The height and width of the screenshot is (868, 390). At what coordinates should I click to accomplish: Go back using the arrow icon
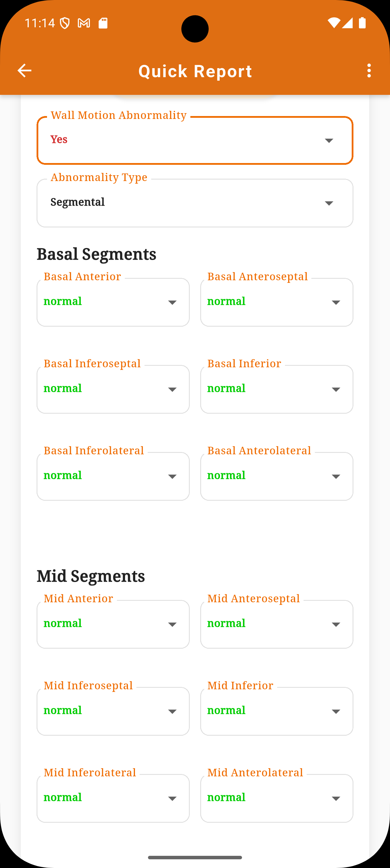tap(24, 71)
